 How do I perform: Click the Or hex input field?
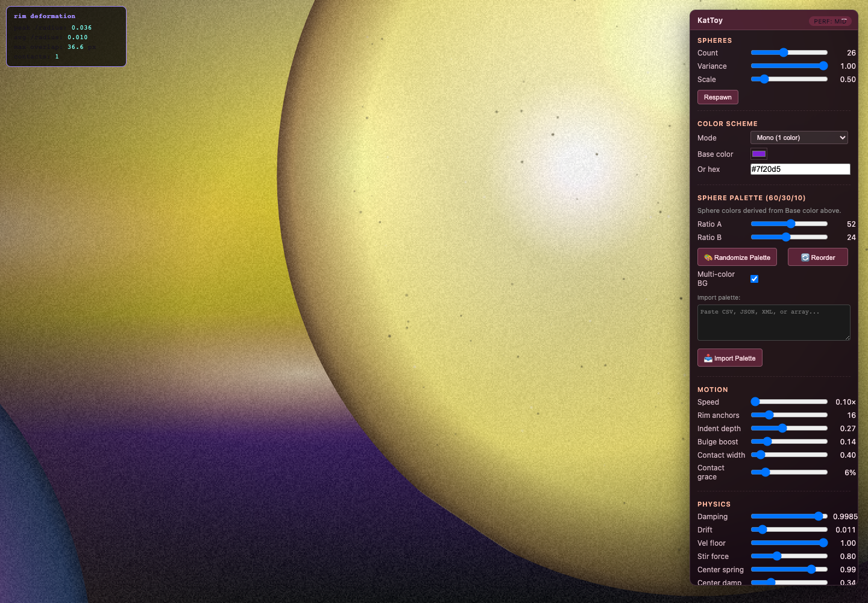pyautogui.click(x=800, y=169)
